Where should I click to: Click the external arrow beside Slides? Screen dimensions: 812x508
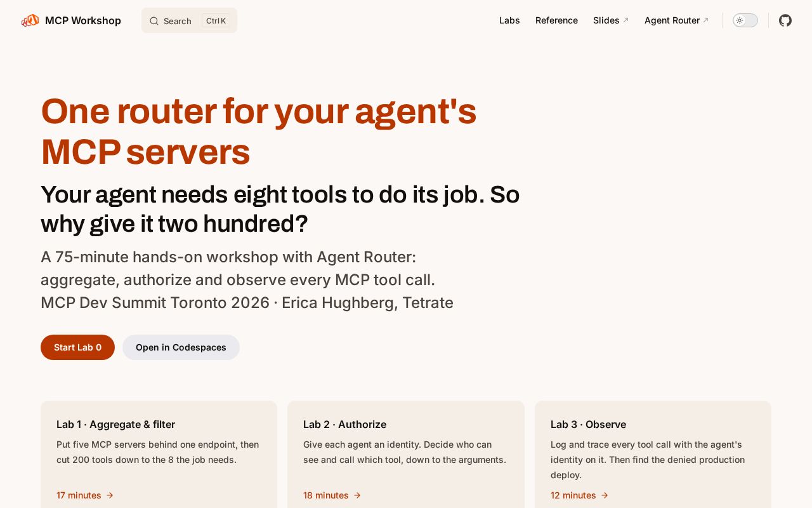(625, 20)
